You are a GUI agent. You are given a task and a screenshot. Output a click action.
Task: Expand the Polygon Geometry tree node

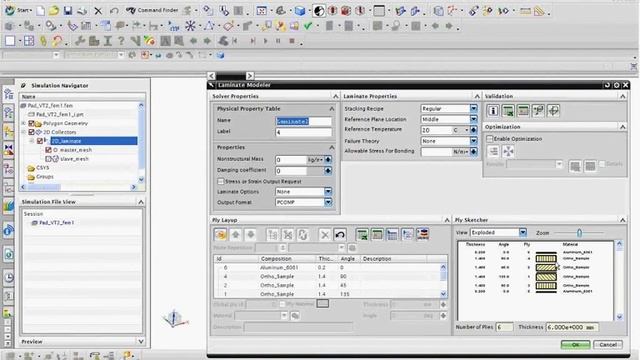click(24, 123)
